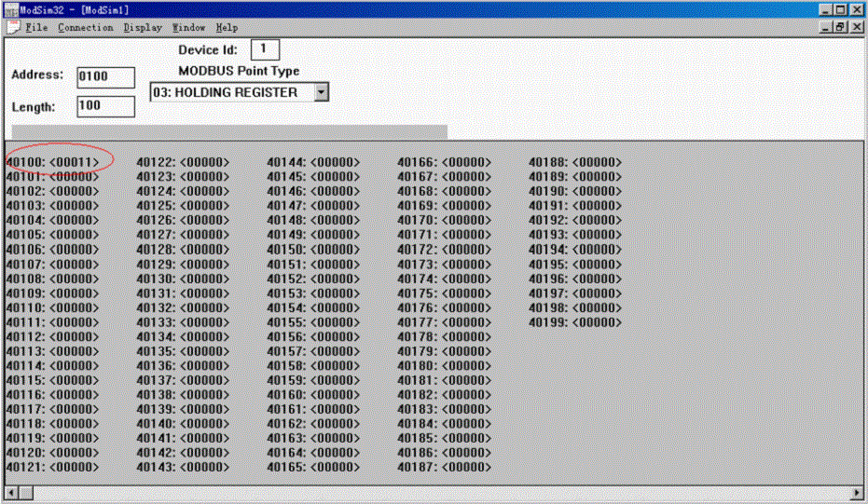The width and height of the screenshot is (868, 504).
Task: Click the Address input field
Action: (x=105, y=76)
